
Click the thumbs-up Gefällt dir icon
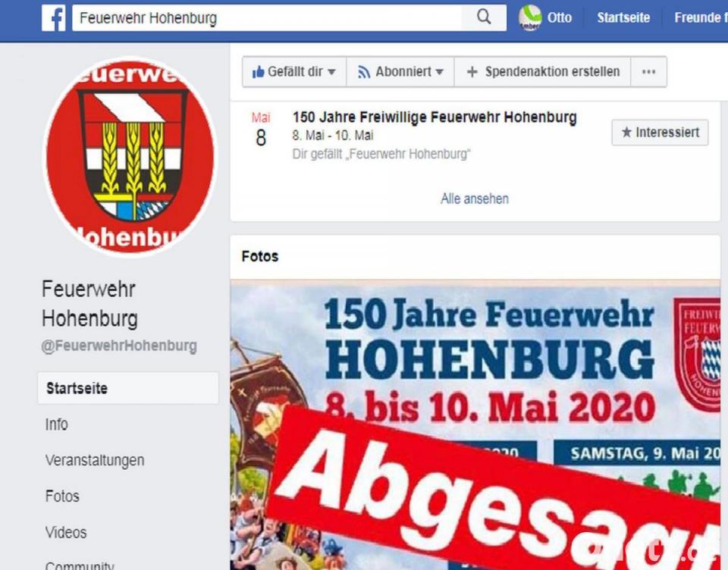coord(258,72)
